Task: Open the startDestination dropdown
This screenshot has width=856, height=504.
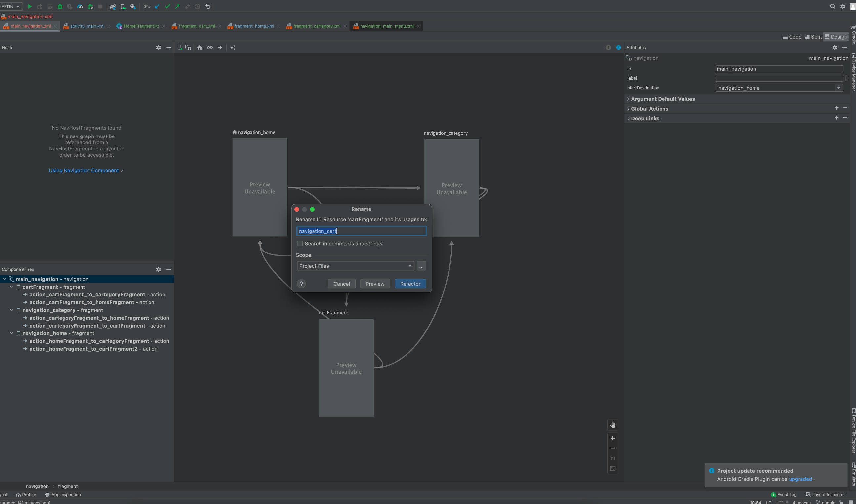Action: click(x=838, y=88)
